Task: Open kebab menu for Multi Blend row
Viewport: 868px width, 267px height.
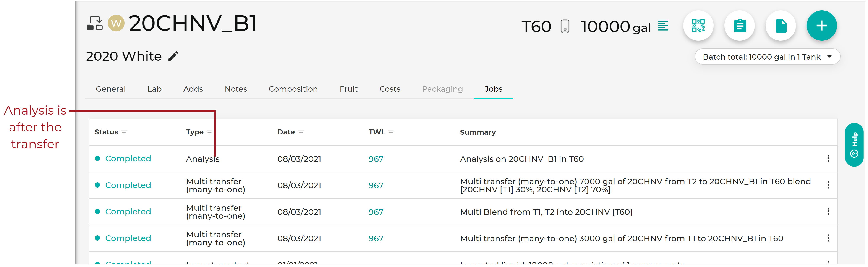Action: [x=828, y=211]
